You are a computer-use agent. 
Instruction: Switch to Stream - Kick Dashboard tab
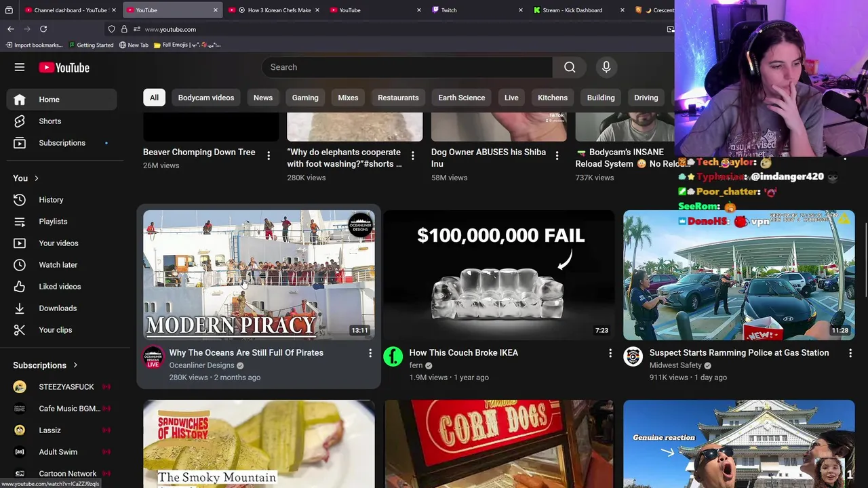point(579,10)
